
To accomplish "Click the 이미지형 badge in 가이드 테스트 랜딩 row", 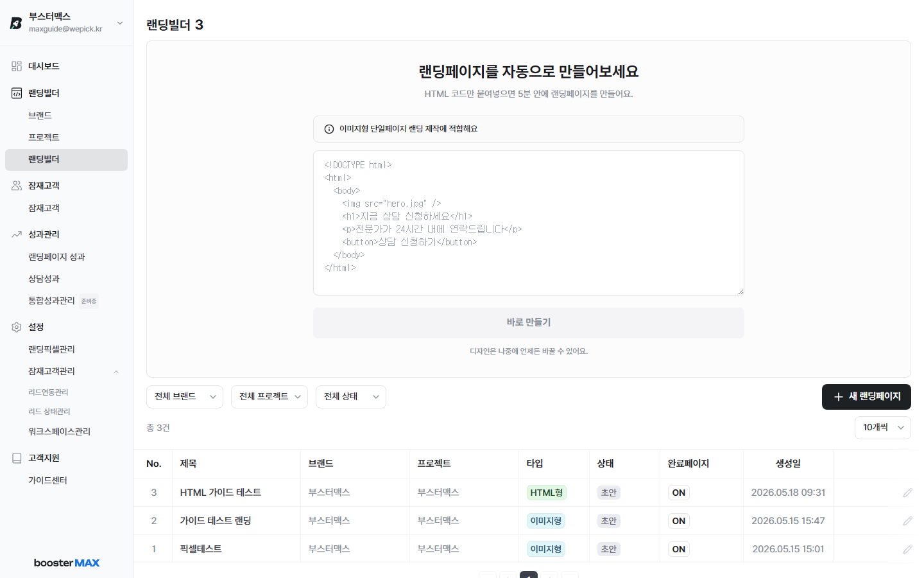I will point(546,521).
